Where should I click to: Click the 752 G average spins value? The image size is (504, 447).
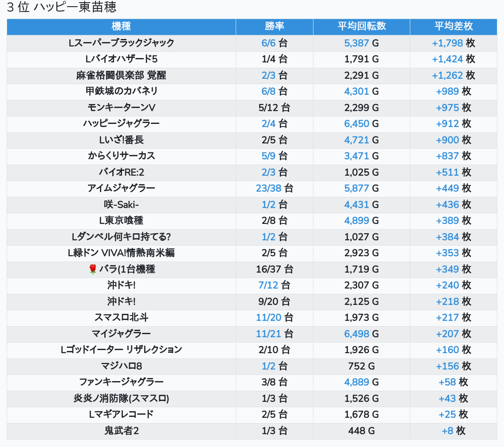coord(362,366)
